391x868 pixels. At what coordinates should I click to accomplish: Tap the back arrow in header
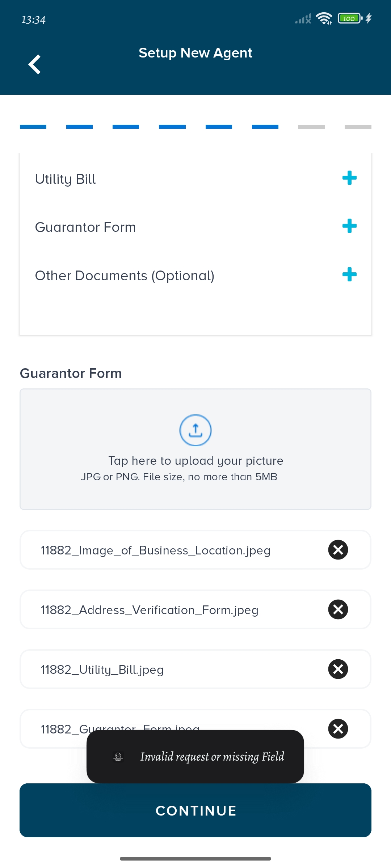34,64
